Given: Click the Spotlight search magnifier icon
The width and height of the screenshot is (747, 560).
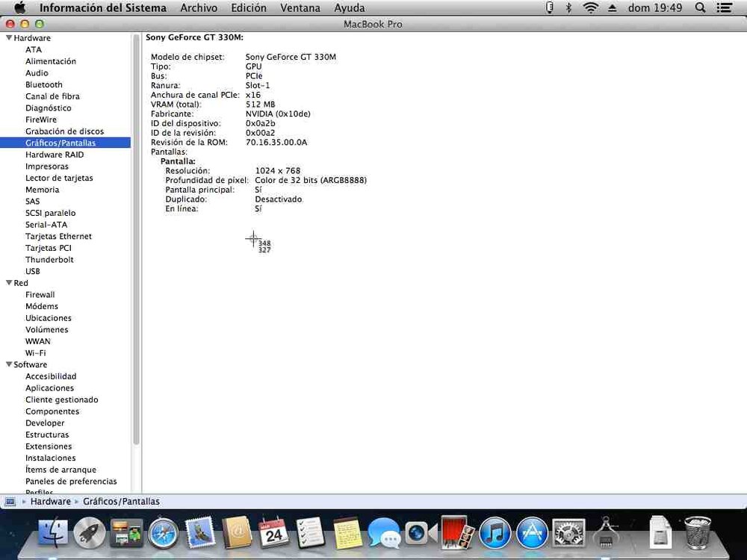Looking at the screenshot, I should [700, 7].
